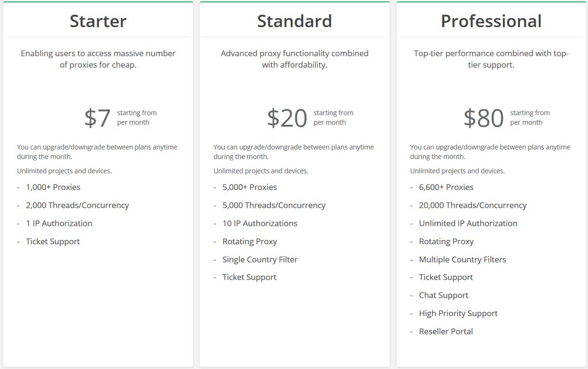Click the $7 Starter price
The image size is (588, 369).
click(x=98, y=118)
